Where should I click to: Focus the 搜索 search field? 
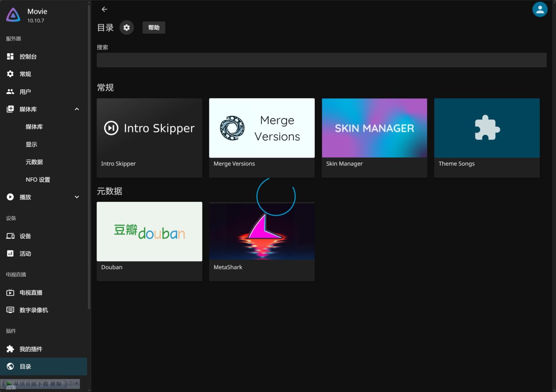(x=321, y=60)
